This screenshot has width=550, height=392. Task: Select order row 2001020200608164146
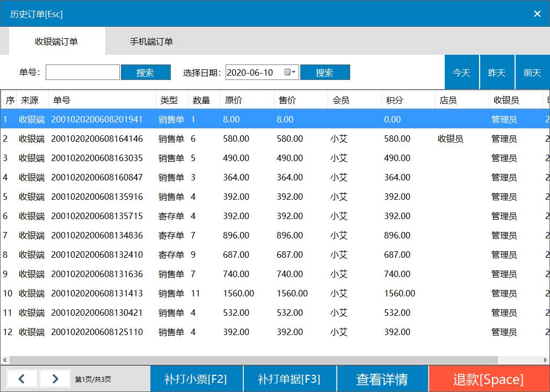tap(97, 139)
